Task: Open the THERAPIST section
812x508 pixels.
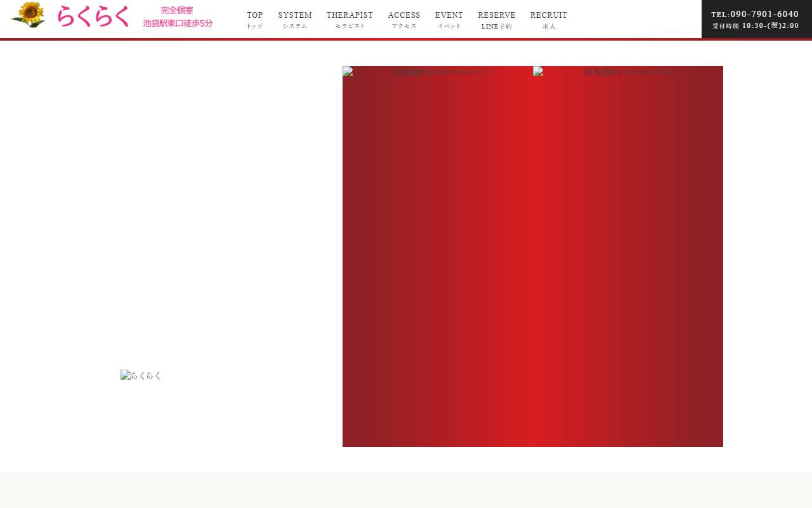Action: tap(350, 19)
